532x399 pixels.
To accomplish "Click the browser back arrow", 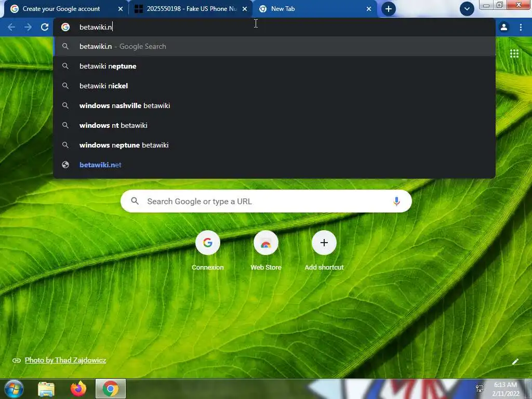I will point(11,27).
